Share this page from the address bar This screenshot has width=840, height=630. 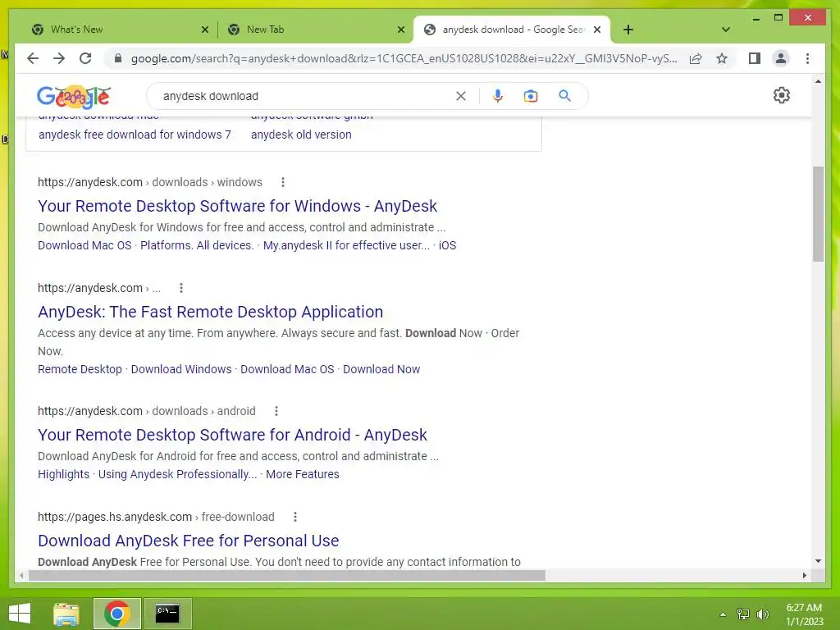click(x=696, y=58)
